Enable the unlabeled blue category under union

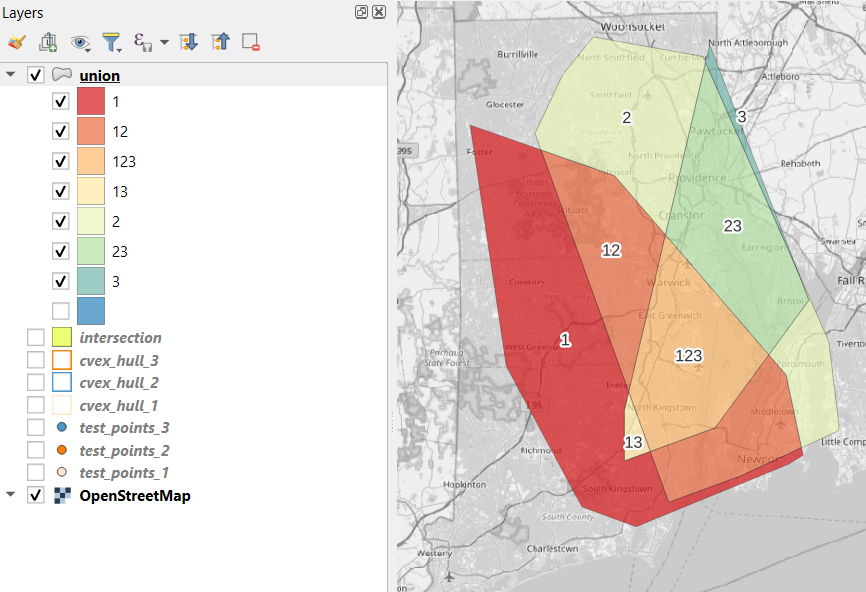[60, 310]
